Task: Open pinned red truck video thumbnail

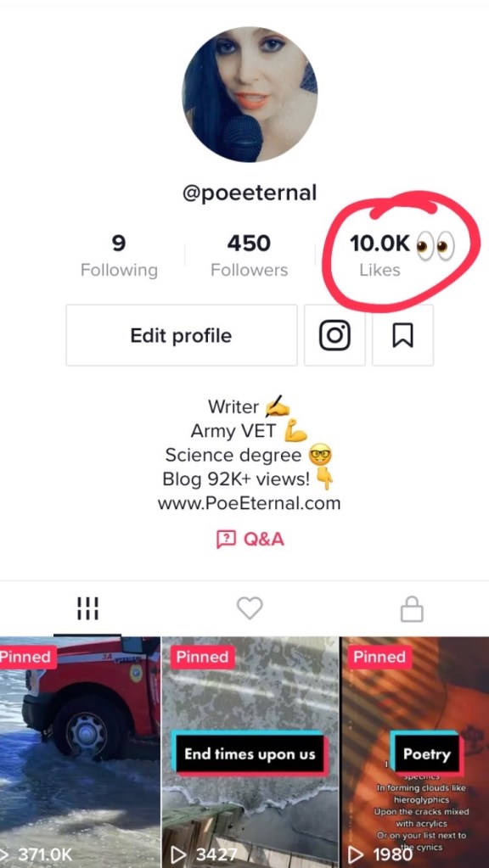Action: click(x=80, y=752)
